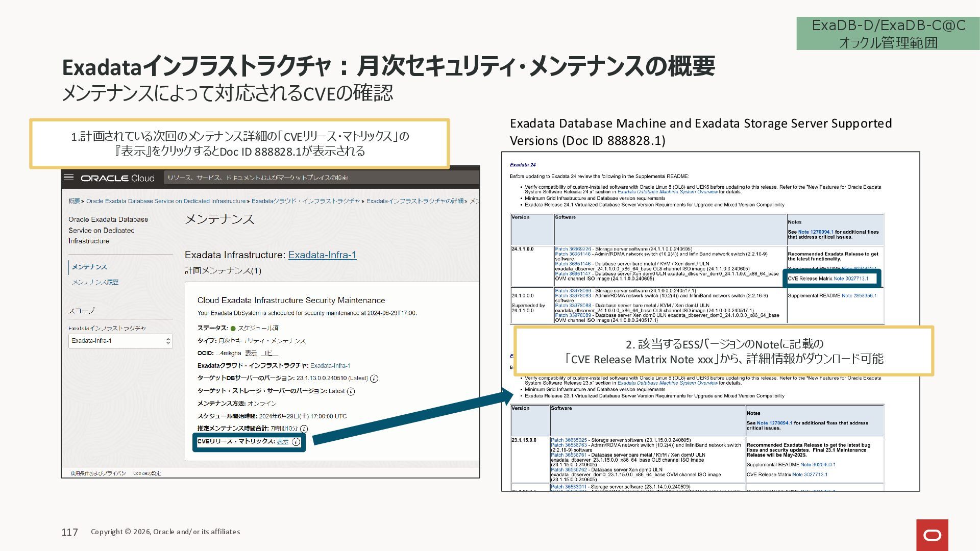Image resolution: width=980 pixels, height=551 pixels.
Task: Click コピー link next to OCID
Action: (x=269, y=353)
